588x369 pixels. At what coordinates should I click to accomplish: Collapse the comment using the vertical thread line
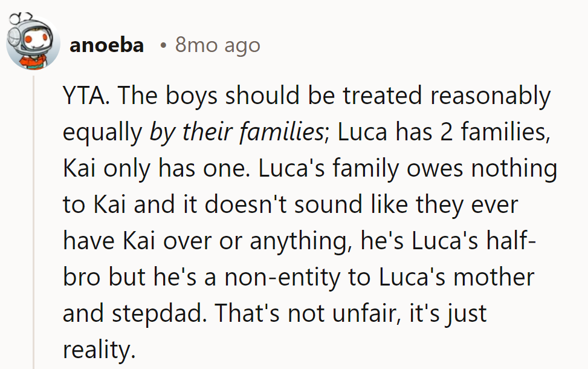[34, 218]
